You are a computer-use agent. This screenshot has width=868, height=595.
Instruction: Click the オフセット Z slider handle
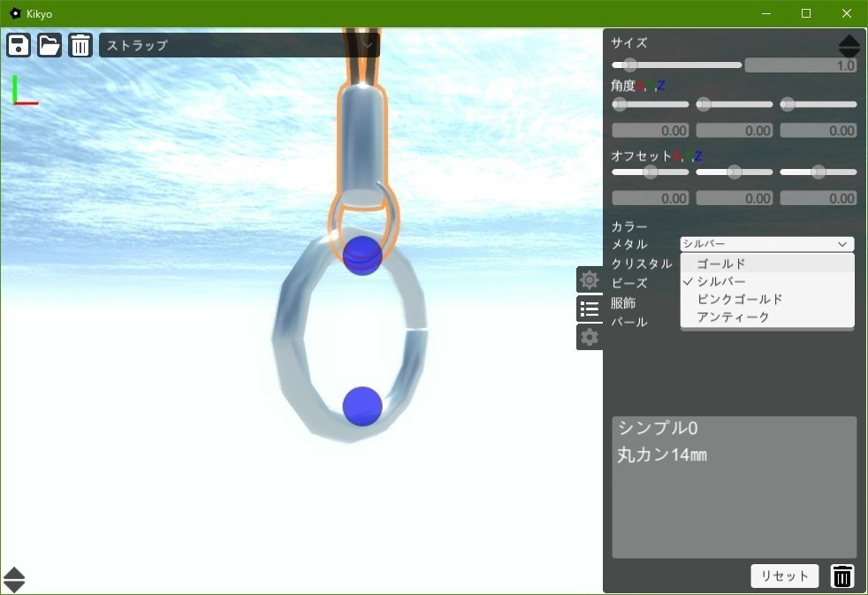[819, 172]
